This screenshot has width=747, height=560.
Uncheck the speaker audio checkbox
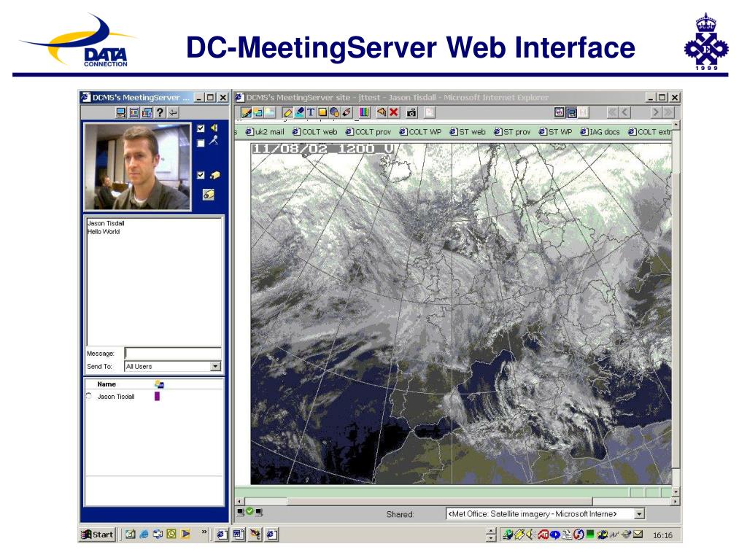(201, 128)
